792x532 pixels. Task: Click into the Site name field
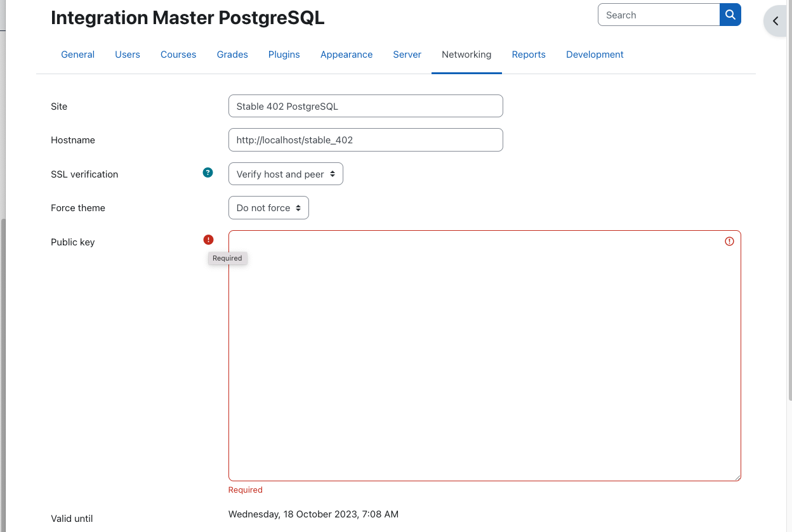366,106
